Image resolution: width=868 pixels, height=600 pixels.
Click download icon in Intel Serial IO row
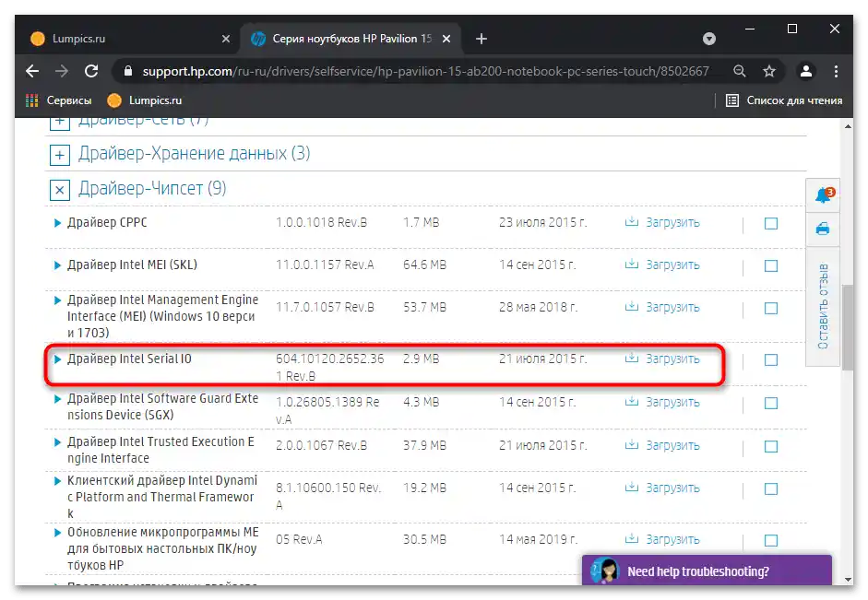click(x=632, y=359)
